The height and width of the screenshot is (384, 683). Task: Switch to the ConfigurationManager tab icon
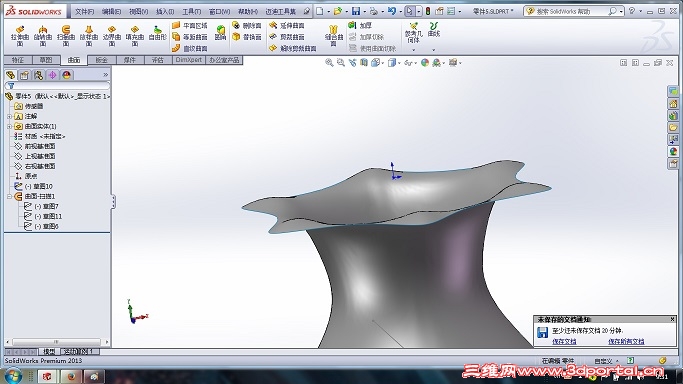(x=38, y=75)
